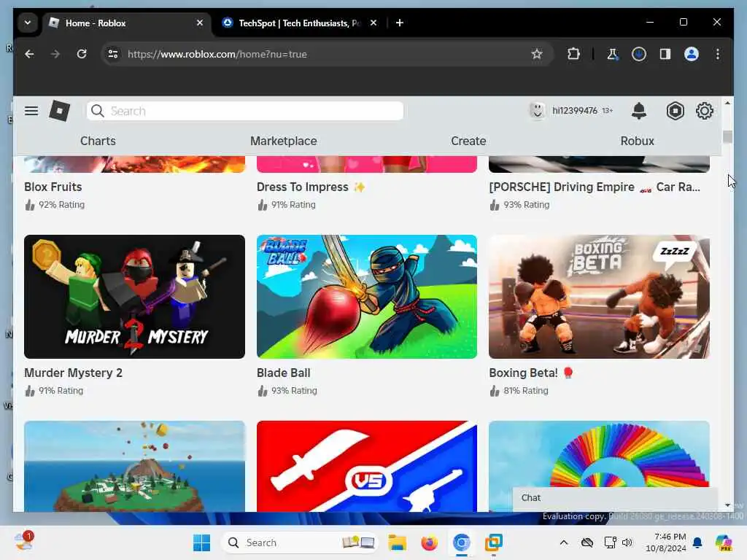
Task: Click the knife VS gun game thumbnail
Action: [367, 466]
